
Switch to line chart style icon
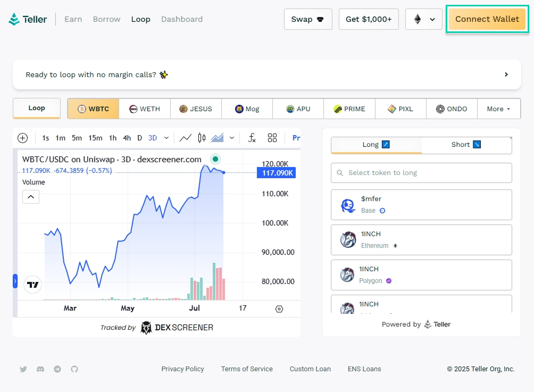(x=186, y=138)
